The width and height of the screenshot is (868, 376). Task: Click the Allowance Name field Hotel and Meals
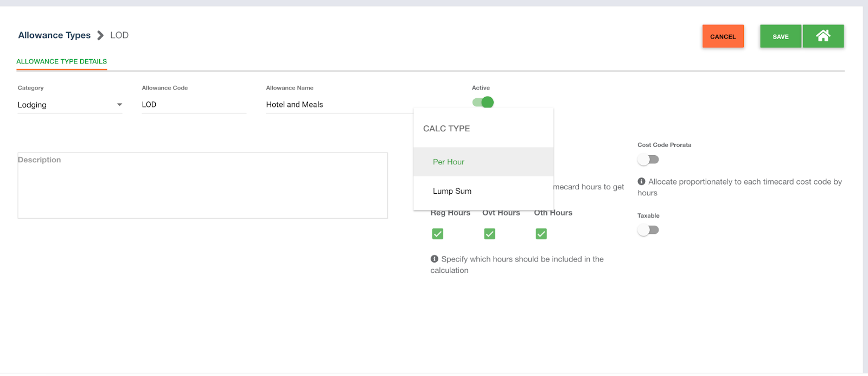[340, 105]
